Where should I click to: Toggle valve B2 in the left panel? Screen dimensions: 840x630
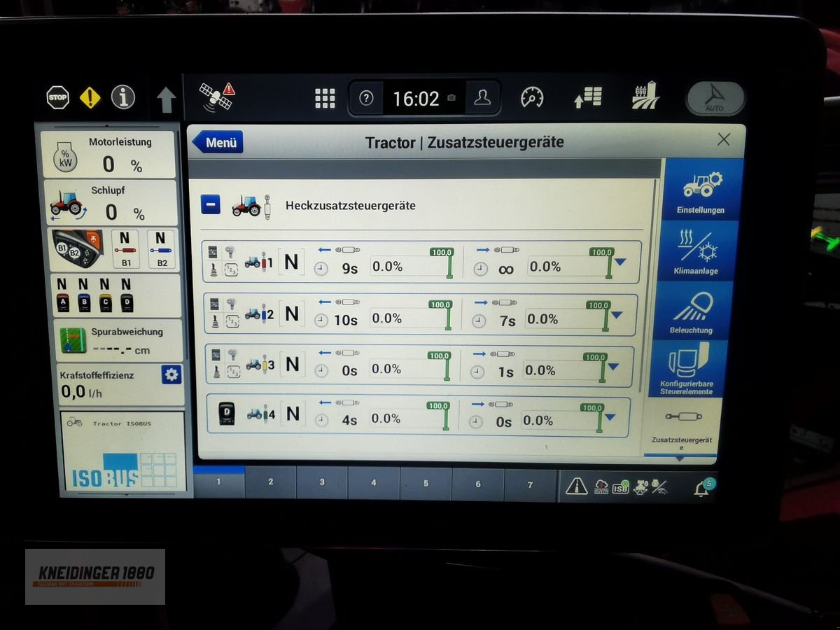point(162,248)
